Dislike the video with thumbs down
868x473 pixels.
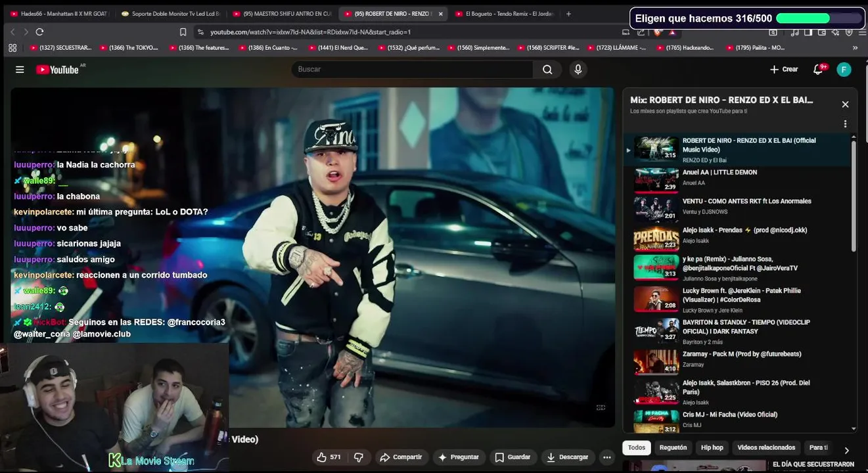point(359,457)
